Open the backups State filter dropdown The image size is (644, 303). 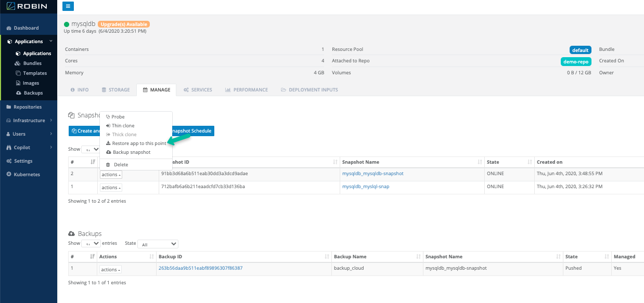[x=158, y=244]
